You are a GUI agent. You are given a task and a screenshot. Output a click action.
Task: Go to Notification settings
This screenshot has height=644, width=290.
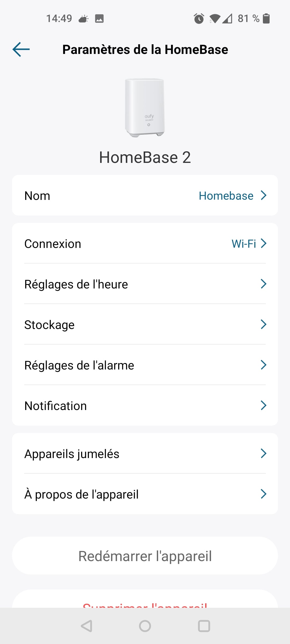click(145, 405)
